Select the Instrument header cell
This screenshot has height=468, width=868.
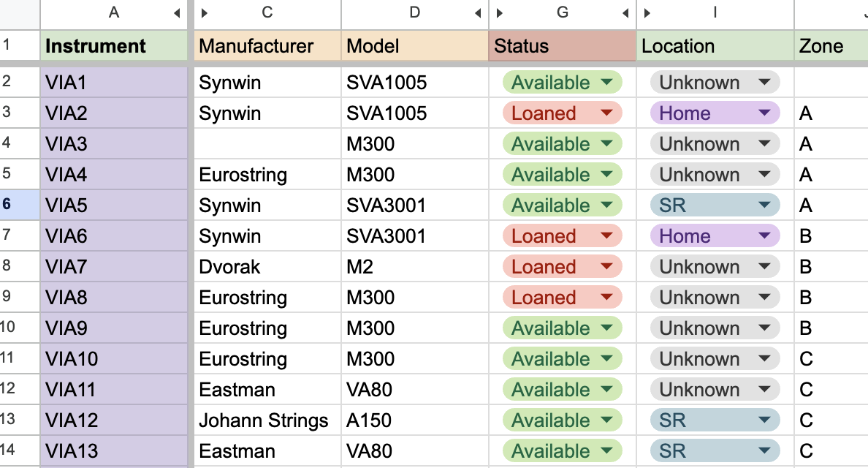click(x=114, y=45)
